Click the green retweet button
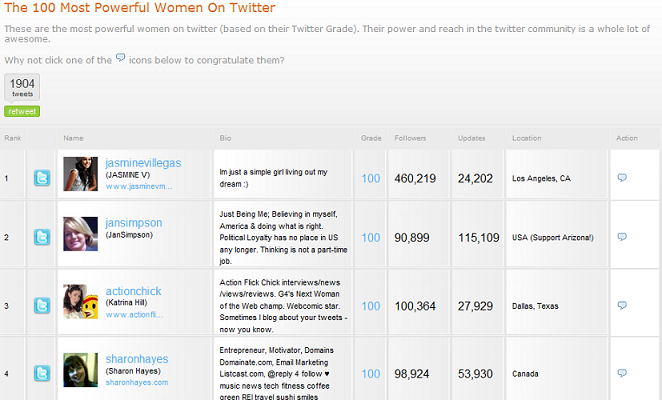The height and width of the screenshot is (400, 662). 22,112
